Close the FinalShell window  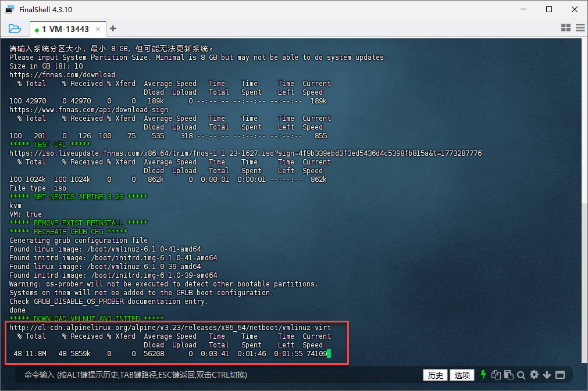[575, 9]
